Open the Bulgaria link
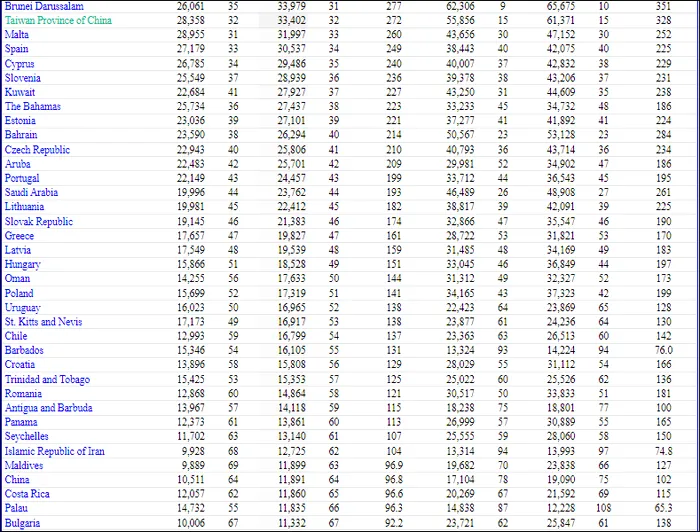Viewport: 700px width, 532px height. point(23,523)
